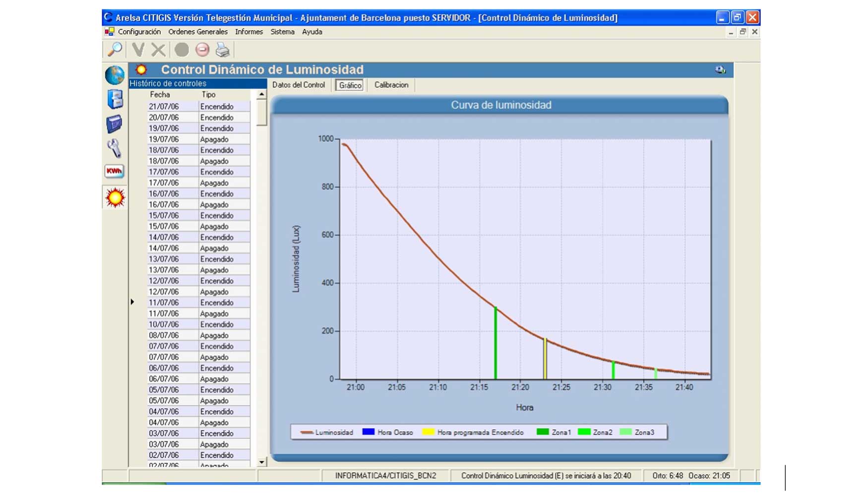
Task: Open the Configuración menu
Action: pos(139,32)
